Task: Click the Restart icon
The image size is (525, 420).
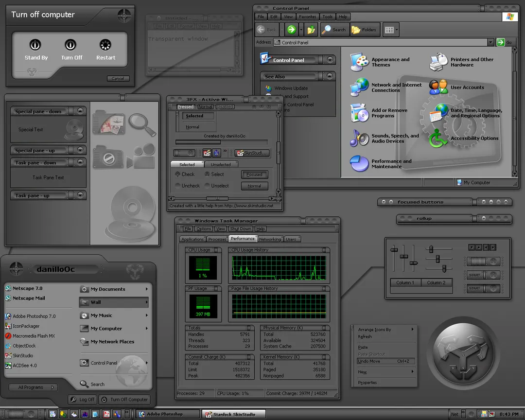Action: (105, 45)
